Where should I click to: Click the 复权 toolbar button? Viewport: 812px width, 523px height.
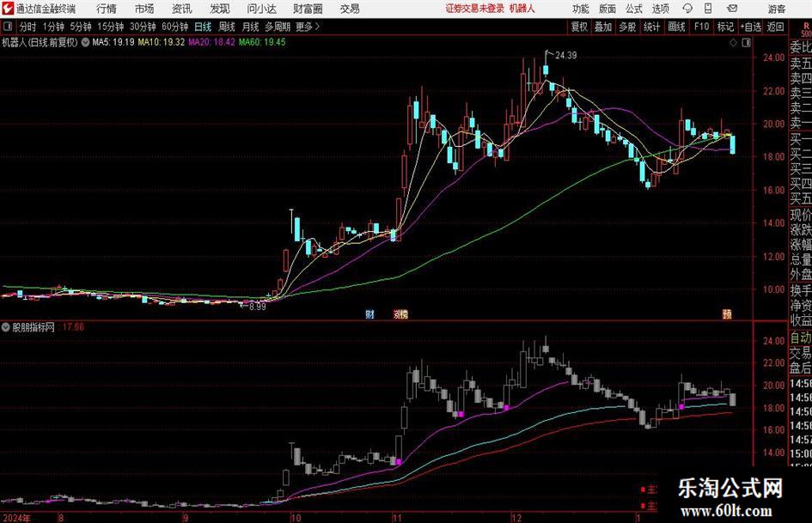click(x=579, y=27)
